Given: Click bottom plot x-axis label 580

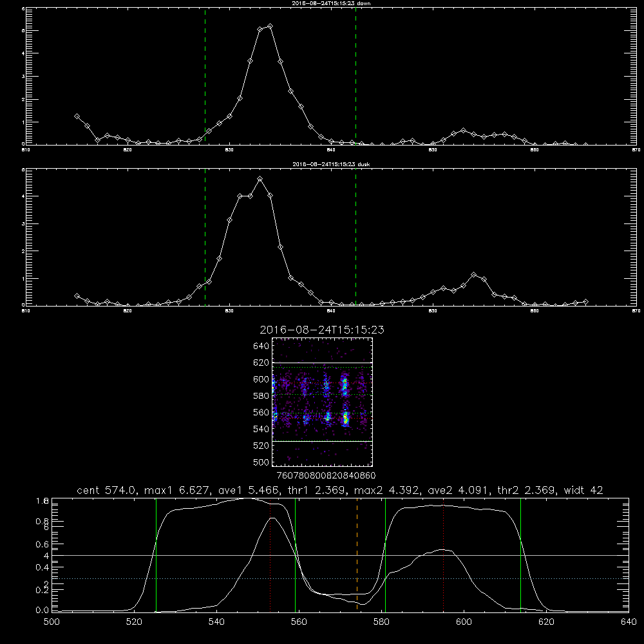Looking at the screenshot, I should click(381, 622).
